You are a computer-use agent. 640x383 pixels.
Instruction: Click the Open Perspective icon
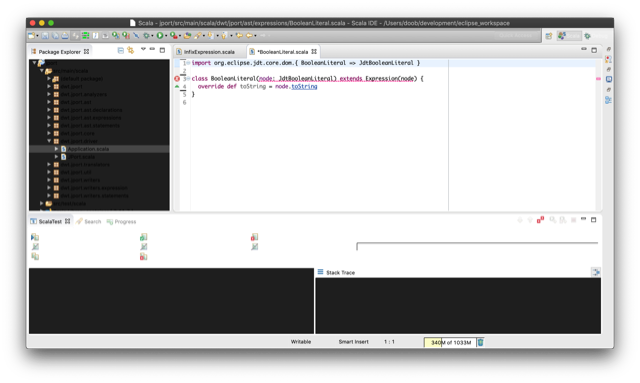tap(549, 36)
